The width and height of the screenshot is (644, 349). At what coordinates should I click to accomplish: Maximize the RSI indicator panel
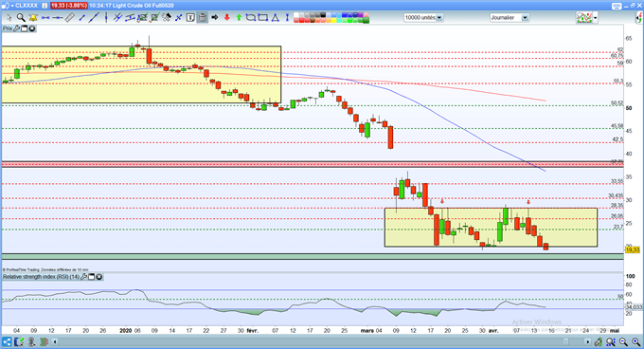tap(92, 277)
